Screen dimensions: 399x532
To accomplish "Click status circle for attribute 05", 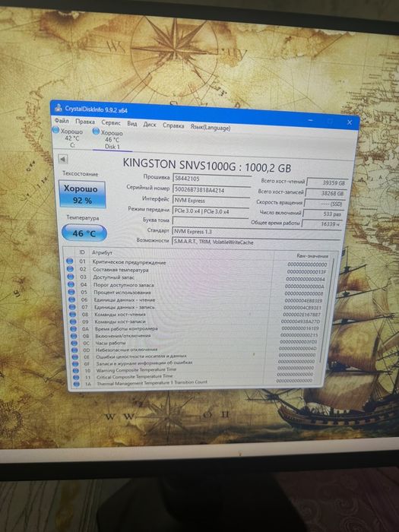I will [71, 291].
